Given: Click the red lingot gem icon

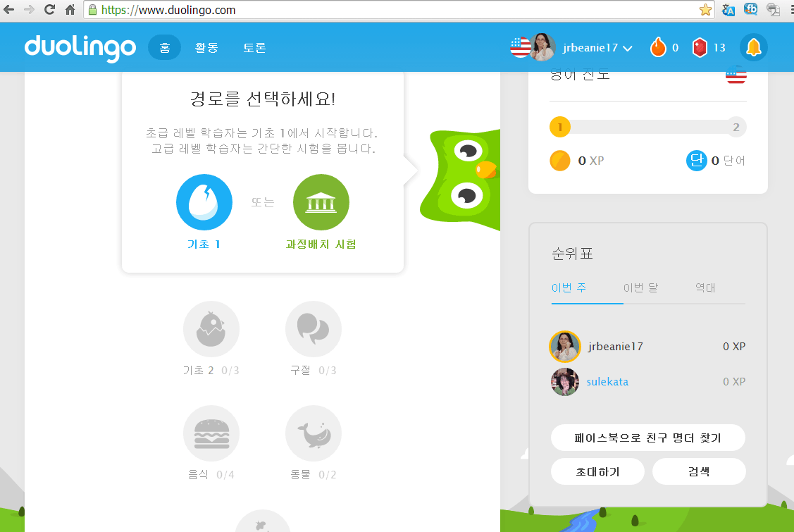Looking at the screenshot, I should 700,48.
